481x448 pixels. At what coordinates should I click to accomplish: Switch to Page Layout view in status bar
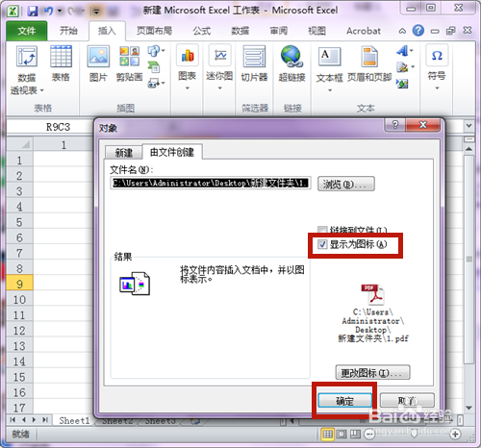click(342, 435)
